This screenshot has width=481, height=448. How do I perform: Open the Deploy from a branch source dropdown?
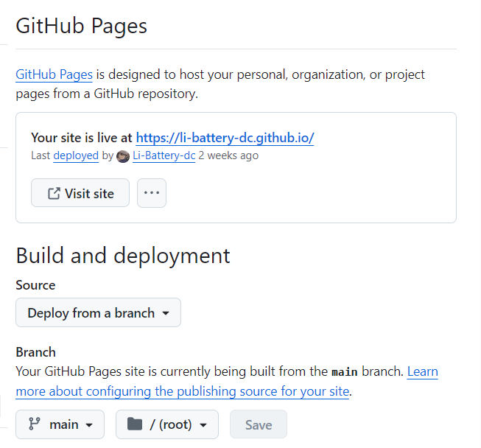(98, 313)
